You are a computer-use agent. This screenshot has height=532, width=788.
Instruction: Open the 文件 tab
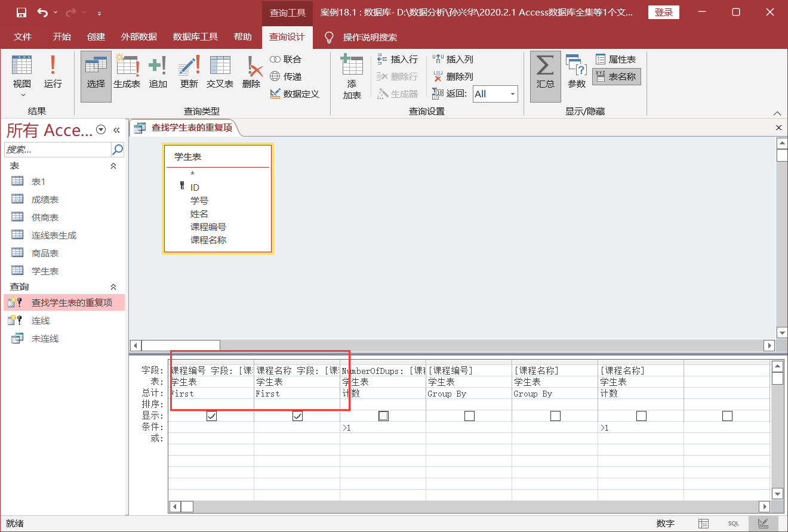click(23, 37)
